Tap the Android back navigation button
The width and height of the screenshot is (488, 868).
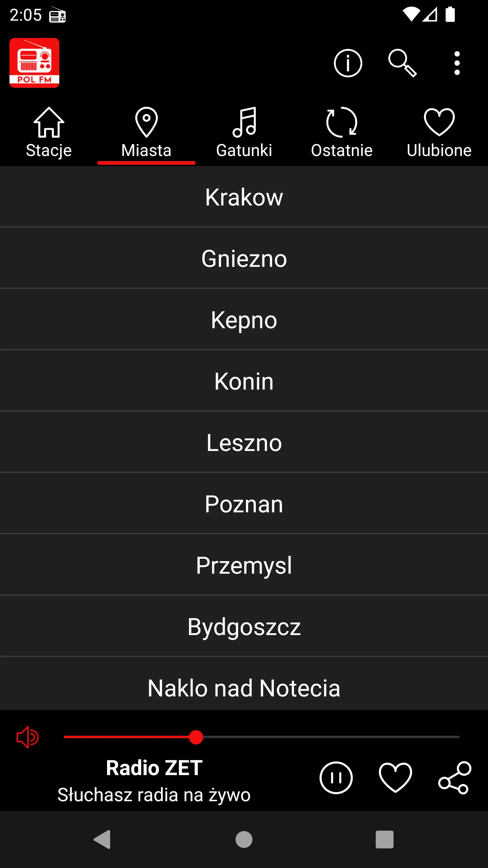pyautogui.click(x=102, y=840)
